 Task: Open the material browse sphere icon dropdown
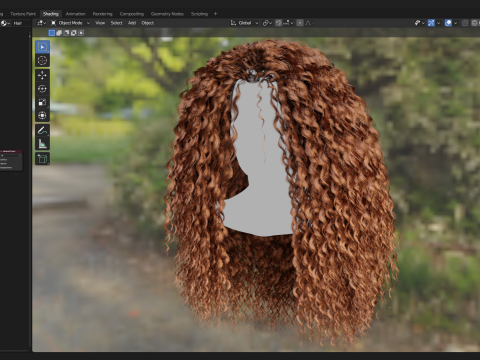tap(5, 23)
